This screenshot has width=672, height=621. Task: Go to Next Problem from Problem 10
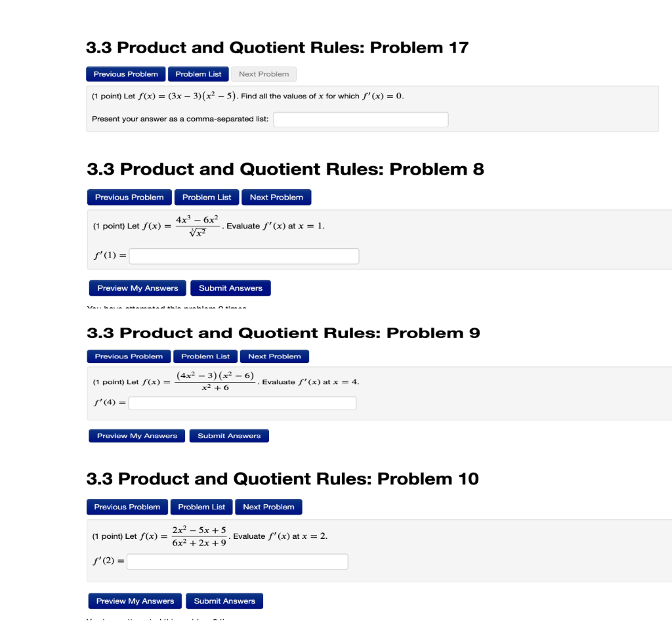(x=268, y=506)
